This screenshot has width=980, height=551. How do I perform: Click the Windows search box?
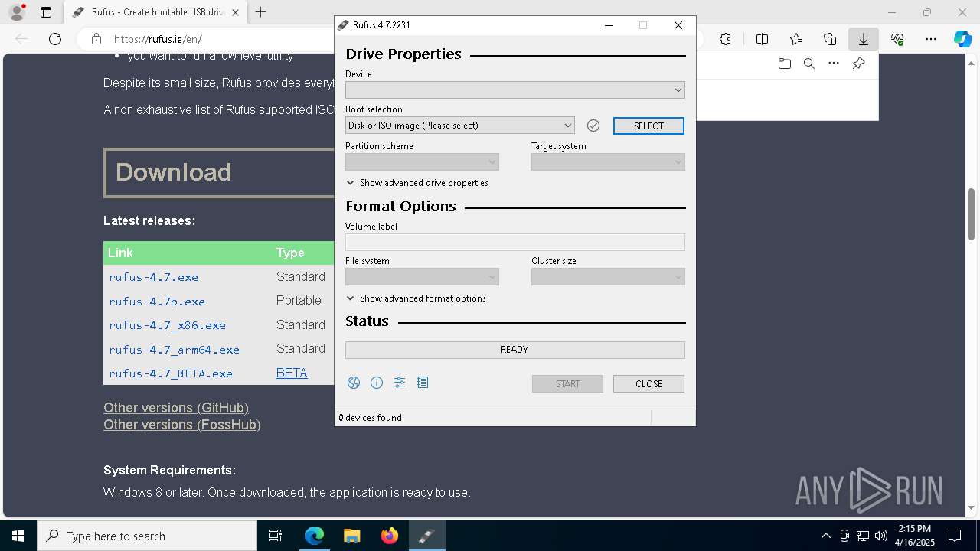click(x=147, y=536)
